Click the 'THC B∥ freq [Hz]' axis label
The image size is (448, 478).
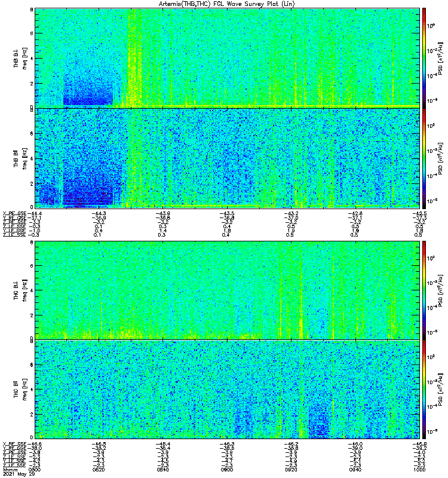click(x=20, y=390)
